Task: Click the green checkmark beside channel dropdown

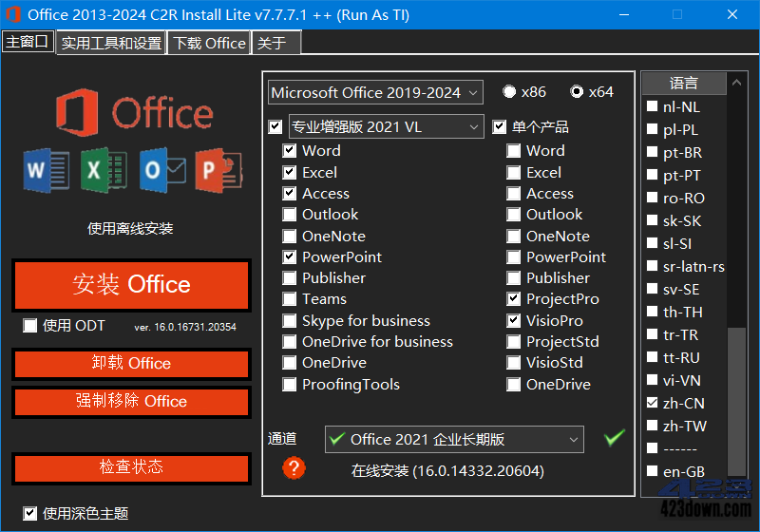Action: tap(614, 438)
